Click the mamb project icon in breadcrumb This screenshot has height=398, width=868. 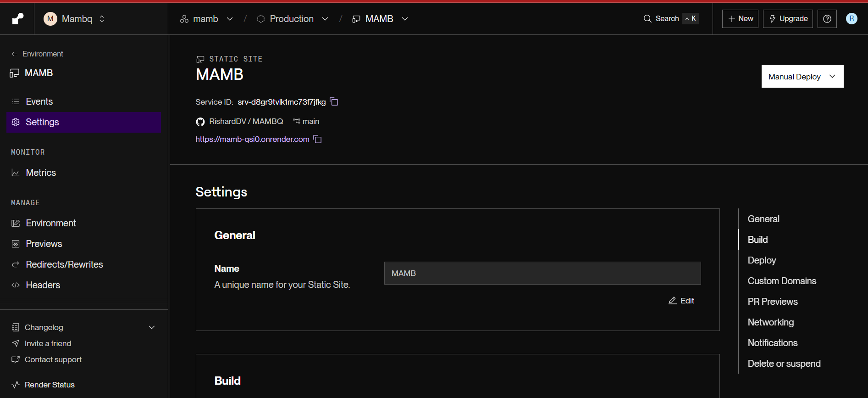click(184, 19)
